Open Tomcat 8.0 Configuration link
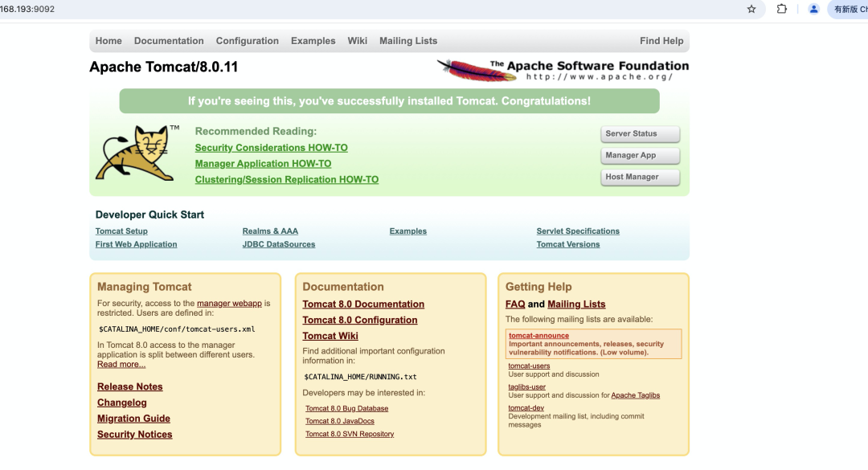Screen dimensions: 868x470 tap(360, 321)
